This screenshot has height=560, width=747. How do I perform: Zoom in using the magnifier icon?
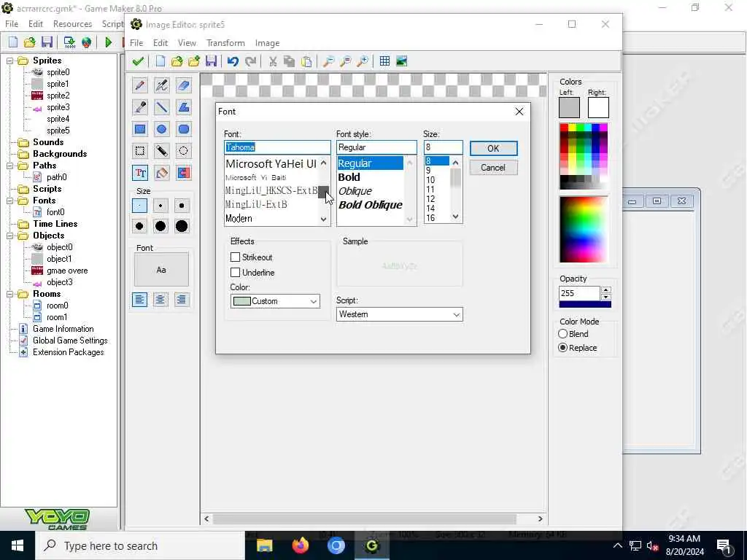tap(363, 61)
